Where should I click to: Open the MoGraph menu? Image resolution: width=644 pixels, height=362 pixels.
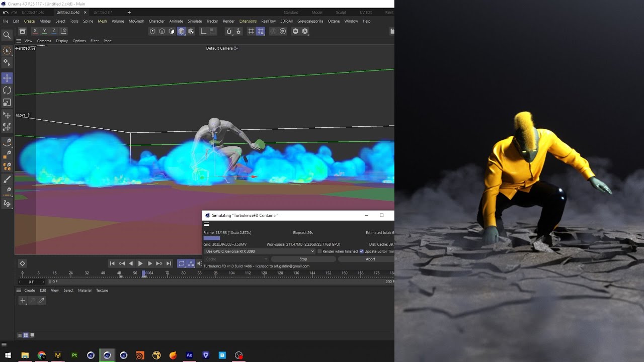tap(136, 21)
